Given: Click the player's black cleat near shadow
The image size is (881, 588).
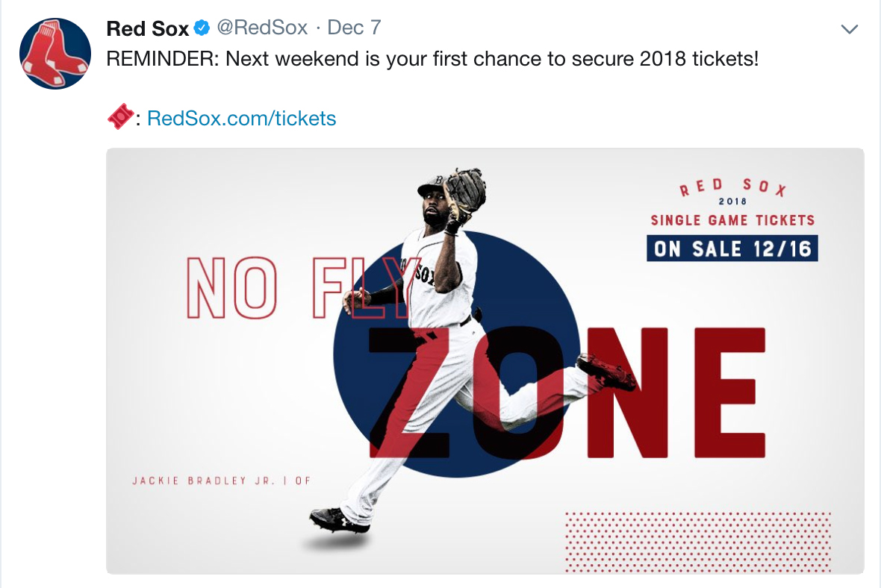Looking at the screenshot, I should pyautogui.click(x=339, y=521).
